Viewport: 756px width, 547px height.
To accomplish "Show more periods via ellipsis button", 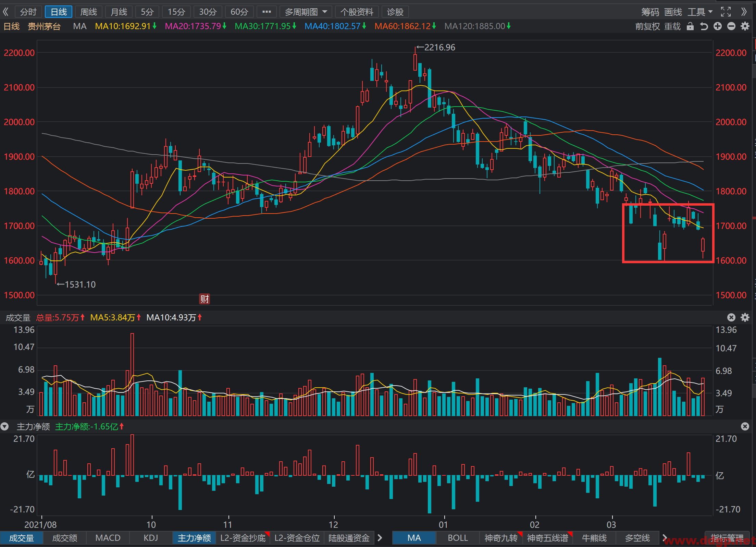I will (x=267, y=12).
